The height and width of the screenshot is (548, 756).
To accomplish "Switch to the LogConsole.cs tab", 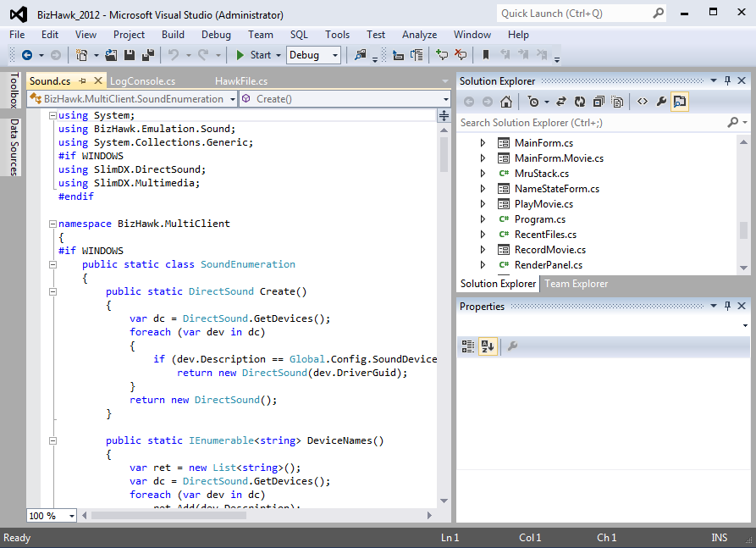I will coord(143,81).
